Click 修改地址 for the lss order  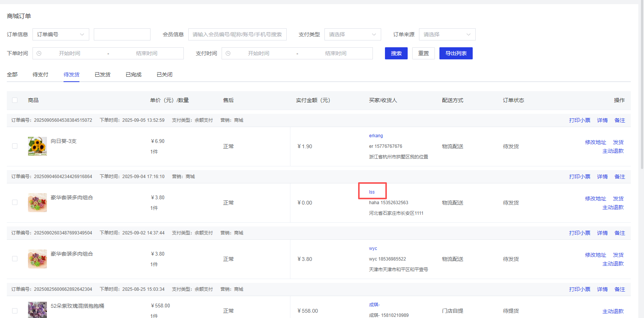pyautogui.click(x=596, y=199)
